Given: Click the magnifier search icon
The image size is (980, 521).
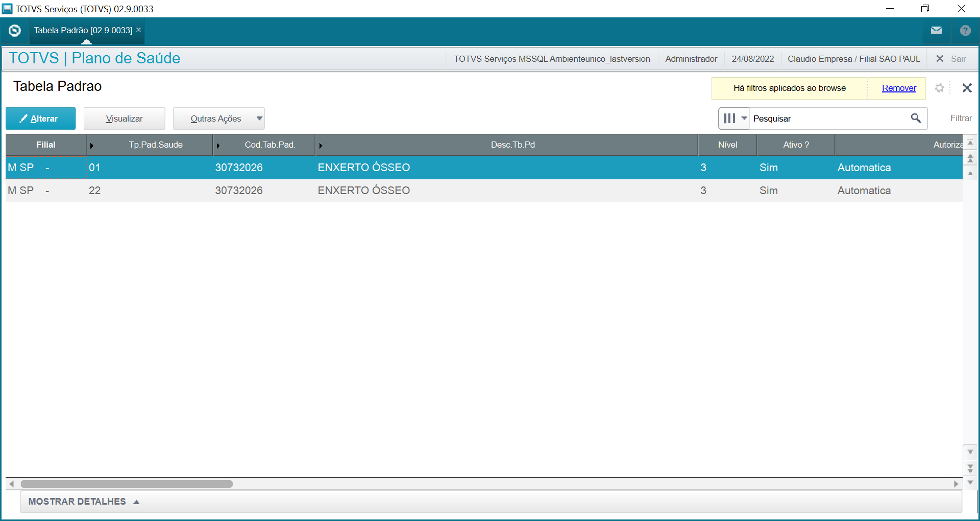Looking at the screenshot, I should (x=916, y=119).
